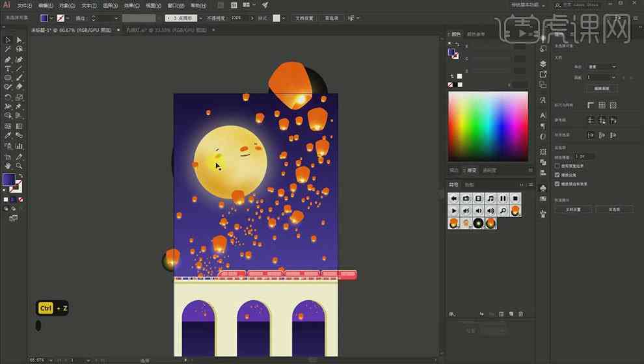
Task: Select the Direct Selection (white arrow) tool
Action: click(x=19, y=40)
